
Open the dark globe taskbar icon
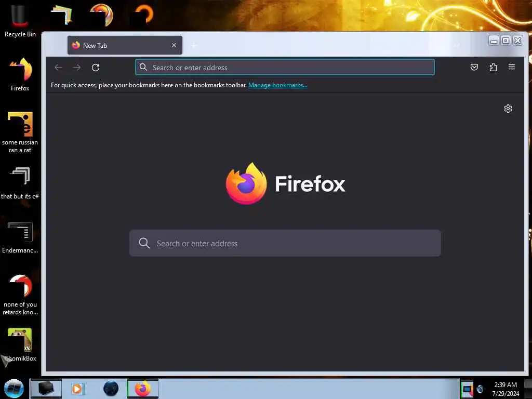111,389
